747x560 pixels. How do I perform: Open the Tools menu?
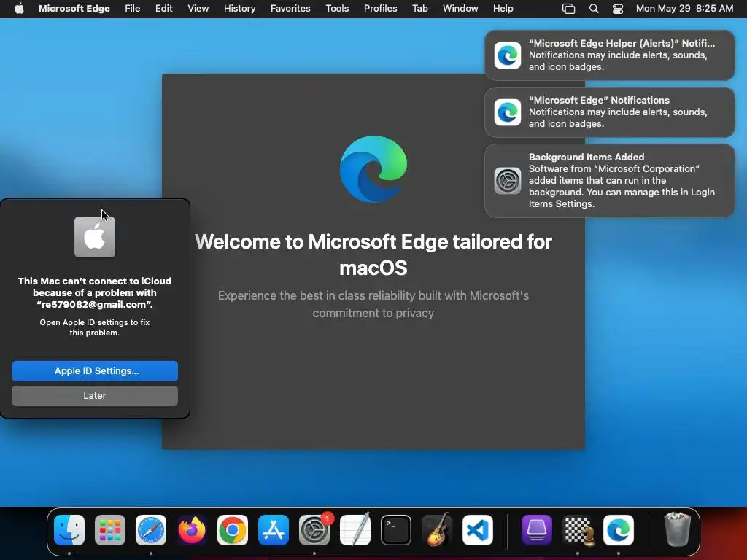click(337, 9)
